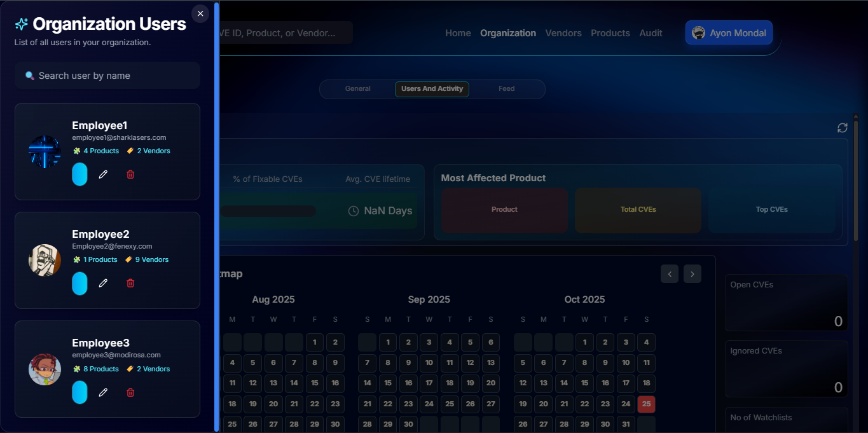Open the Feed tab

pyautogui.click(x=507, y=89)
